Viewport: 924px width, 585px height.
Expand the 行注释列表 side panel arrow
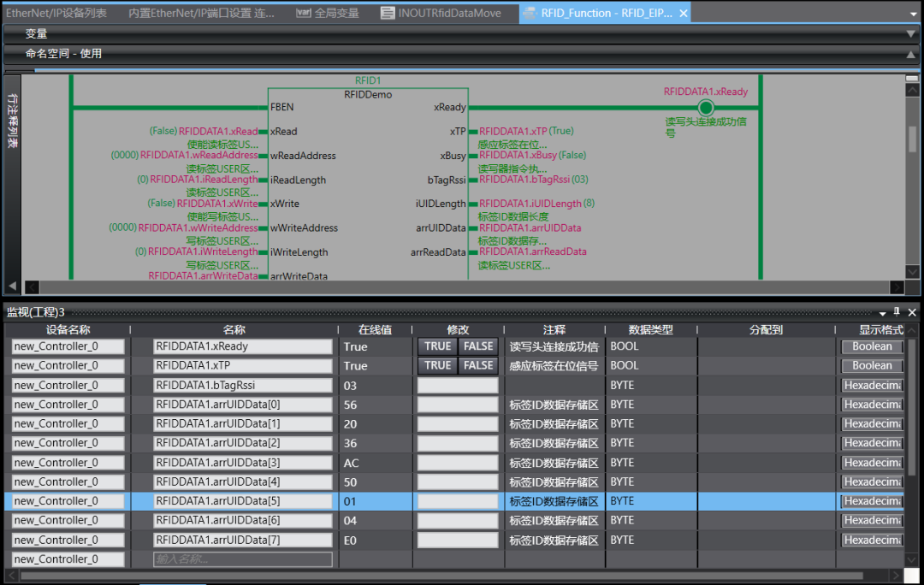point(12,287)
